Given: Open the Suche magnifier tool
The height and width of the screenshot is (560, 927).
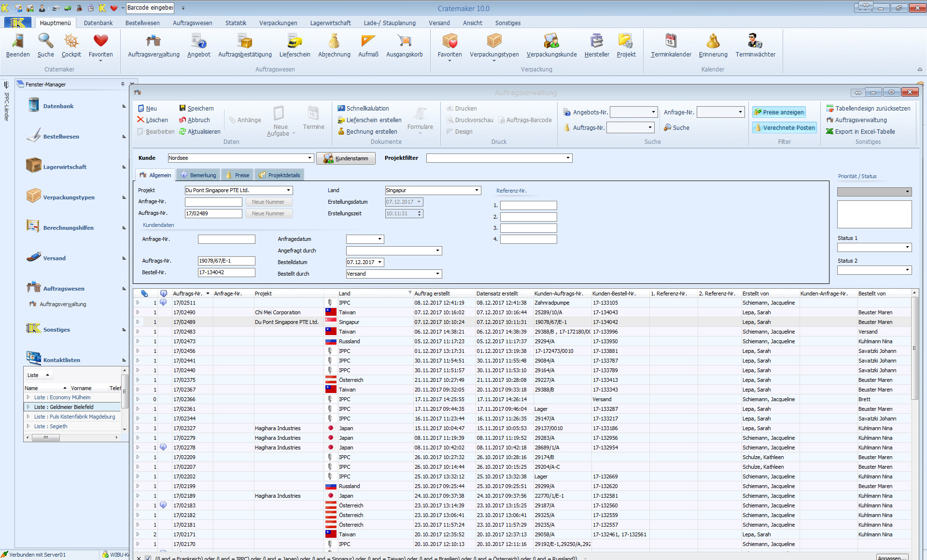Looking at the screenshot, I should click(x=46, y=45).
